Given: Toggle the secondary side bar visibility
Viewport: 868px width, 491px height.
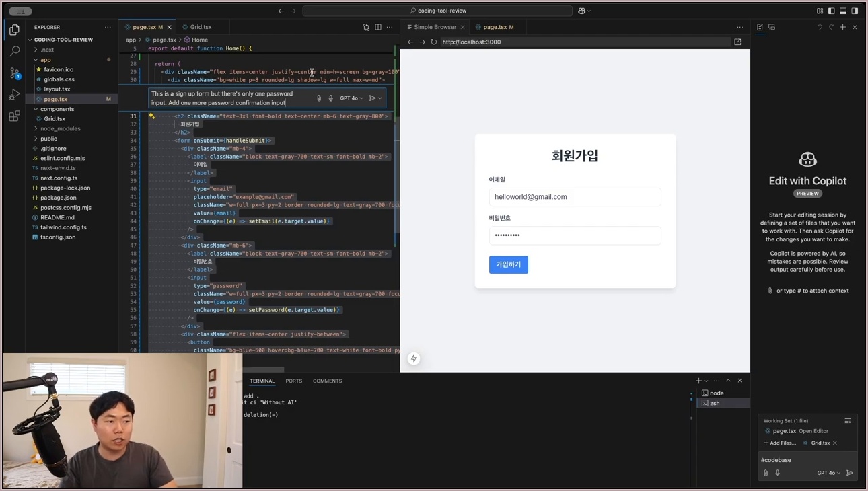Looking at the screenshot, I should coord(855,11).
